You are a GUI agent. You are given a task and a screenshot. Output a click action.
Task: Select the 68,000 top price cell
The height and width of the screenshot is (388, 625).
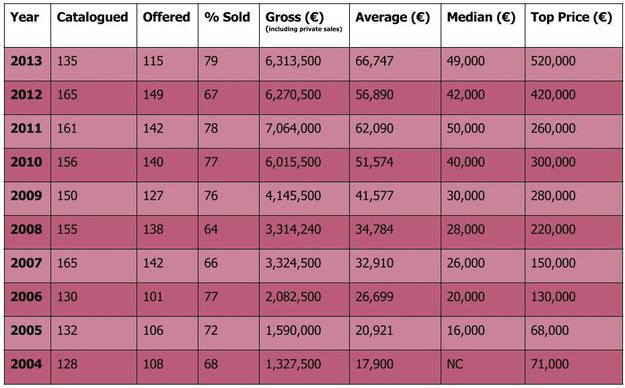click(550, 331)
